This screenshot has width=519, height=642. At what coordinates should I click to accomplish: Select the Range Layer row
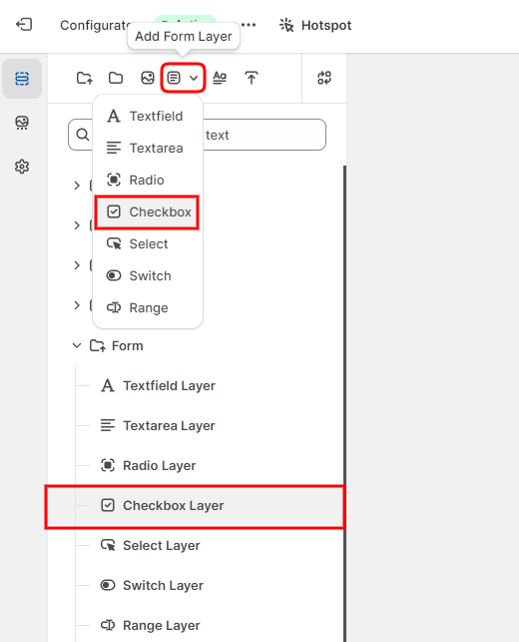[x=196, y=625]
